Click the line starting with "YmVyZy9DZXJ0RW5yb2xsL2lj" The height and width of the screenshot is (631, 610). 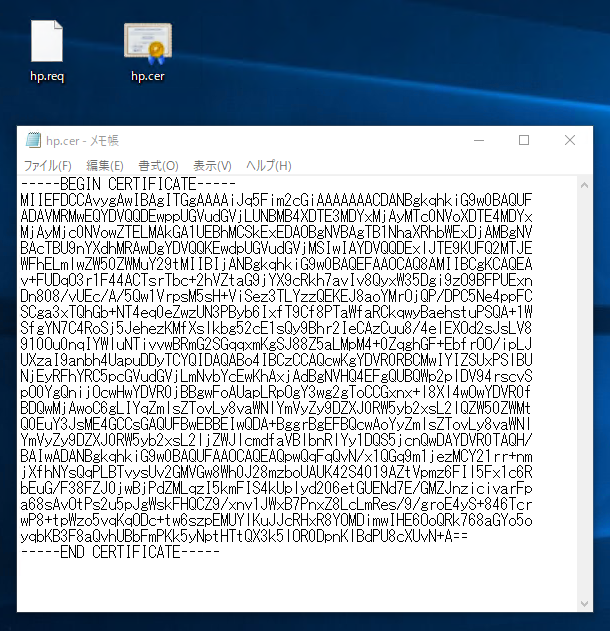coord(276,440)
